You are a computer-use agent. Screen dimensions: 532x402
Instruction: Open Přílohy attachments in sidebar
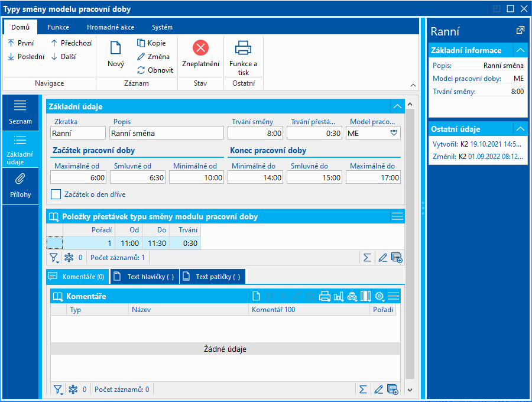click(20, 186)
